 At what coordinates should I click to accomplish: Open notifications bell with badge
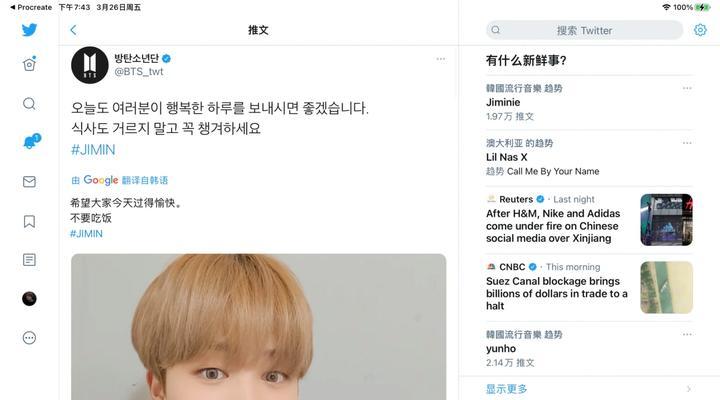coord(31,141)
